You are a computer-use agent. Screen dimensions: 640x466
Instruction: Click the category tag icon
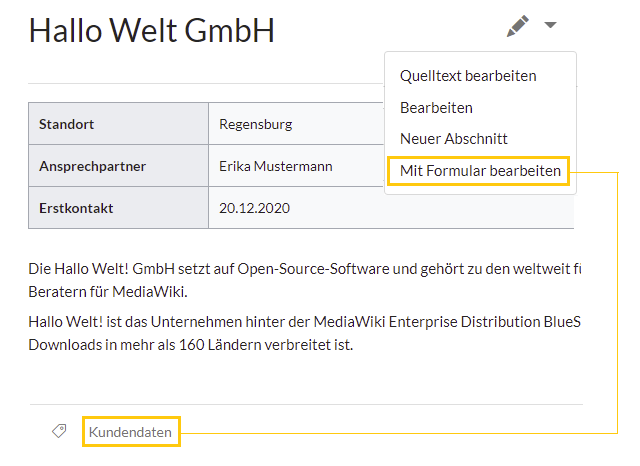[x=59, y=431]
